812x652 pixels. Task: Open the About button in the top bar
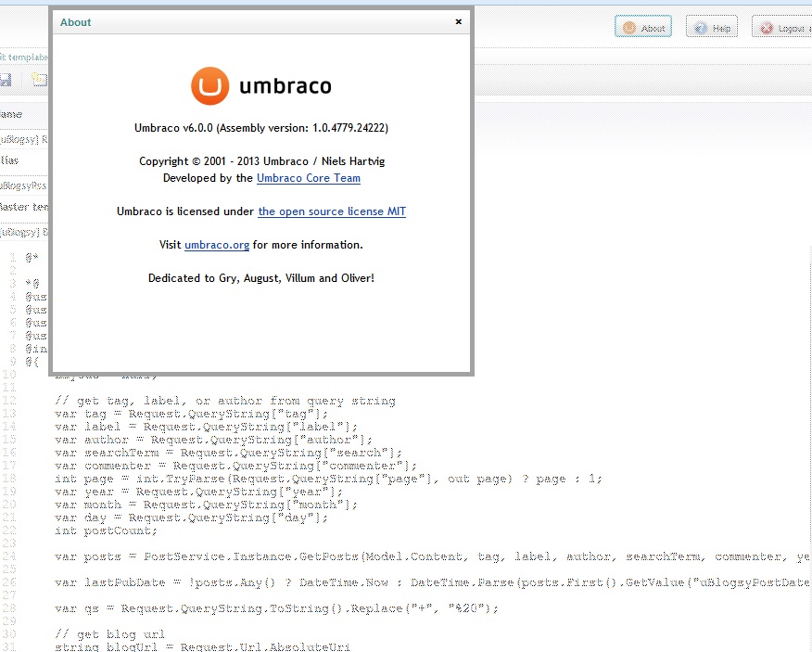(643, 28)
